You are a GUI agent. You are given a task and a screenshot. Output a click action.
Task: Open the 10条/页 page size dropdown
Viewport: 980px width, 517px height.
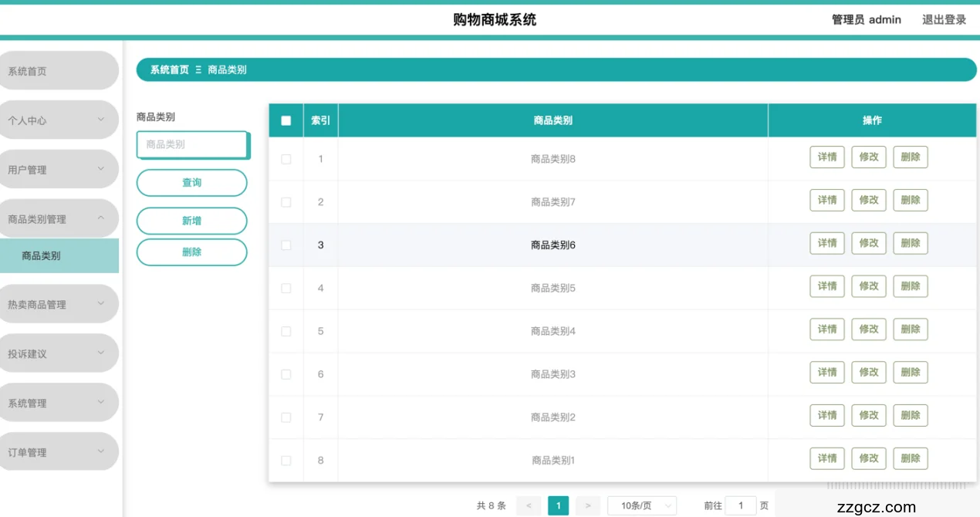coord(641,506)
